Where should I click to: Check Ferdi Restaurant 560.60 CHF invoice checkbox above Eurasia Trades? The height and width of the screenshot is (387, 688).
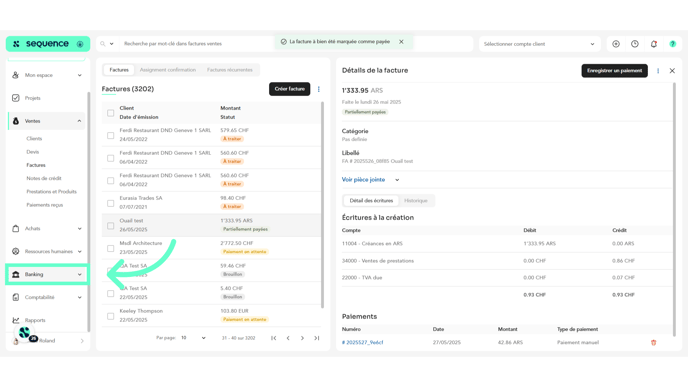(x=111, y=180)
